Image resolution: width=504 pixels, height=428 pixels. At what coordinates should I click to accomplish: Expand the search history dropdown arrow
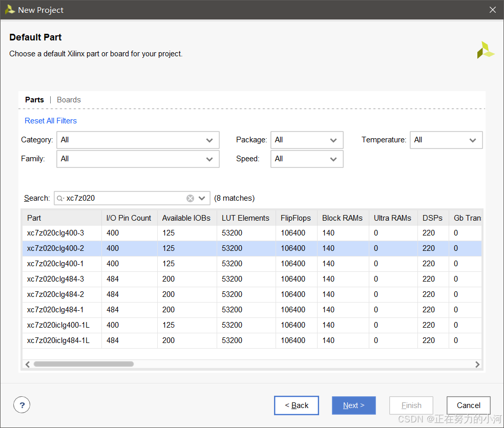click(x=202, y=198)
